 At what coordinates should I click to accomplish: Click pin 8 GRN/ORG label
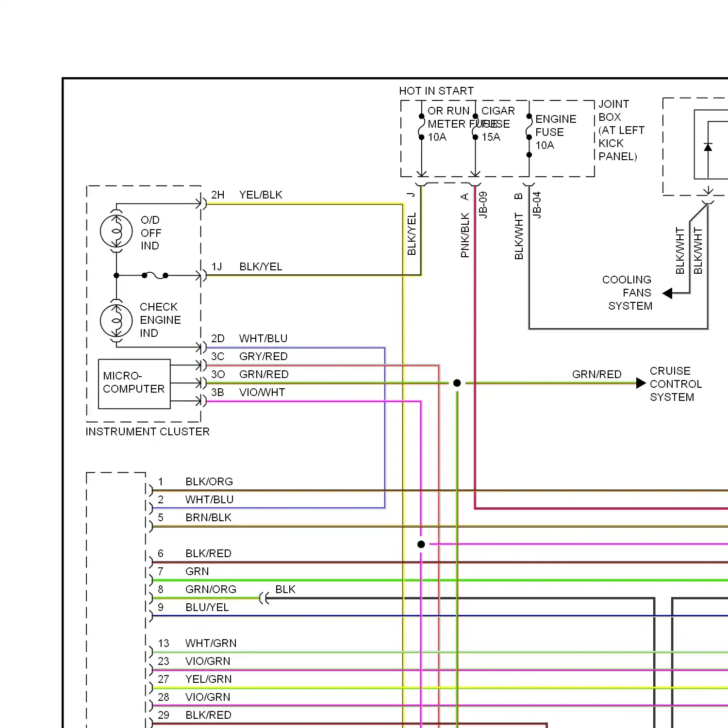(x=197, y=590)
